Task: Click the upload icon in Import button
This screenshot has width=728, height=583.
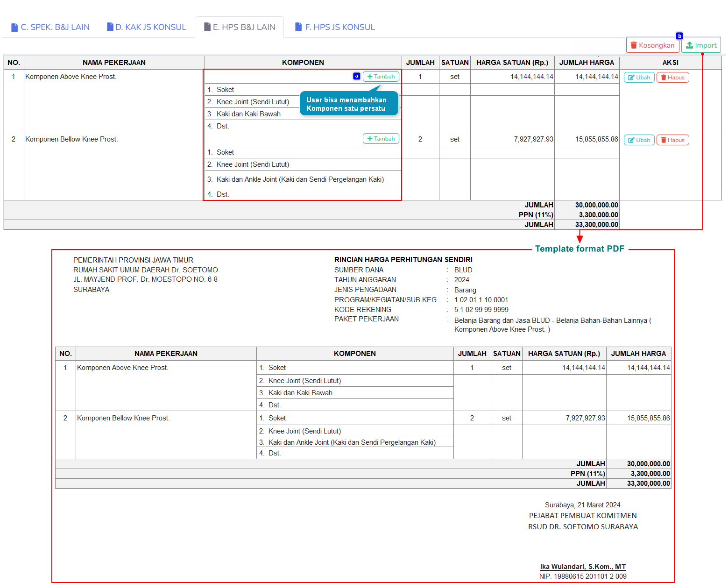Action: coord(689,45)
